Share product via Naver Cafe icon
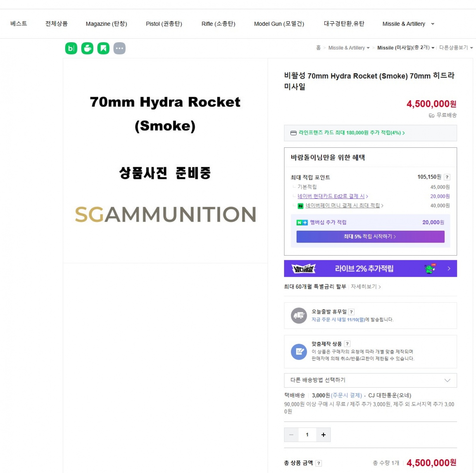 (x=87, y=48)
